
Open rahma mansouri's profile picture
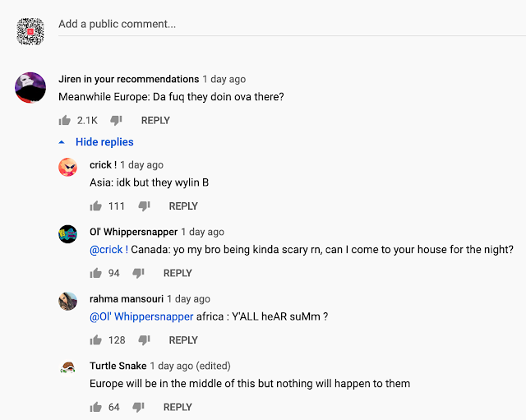tap(67, 302)
